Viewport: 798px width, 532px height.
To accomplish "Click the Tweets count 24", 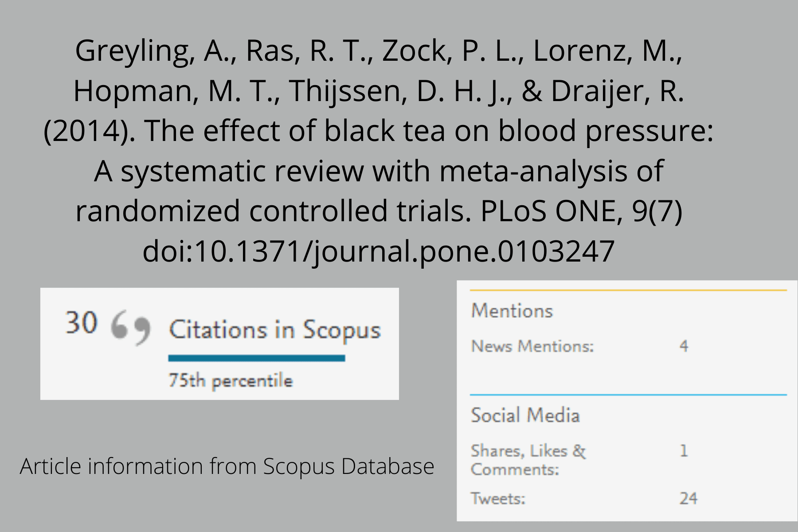I will (x=688, y=499).
